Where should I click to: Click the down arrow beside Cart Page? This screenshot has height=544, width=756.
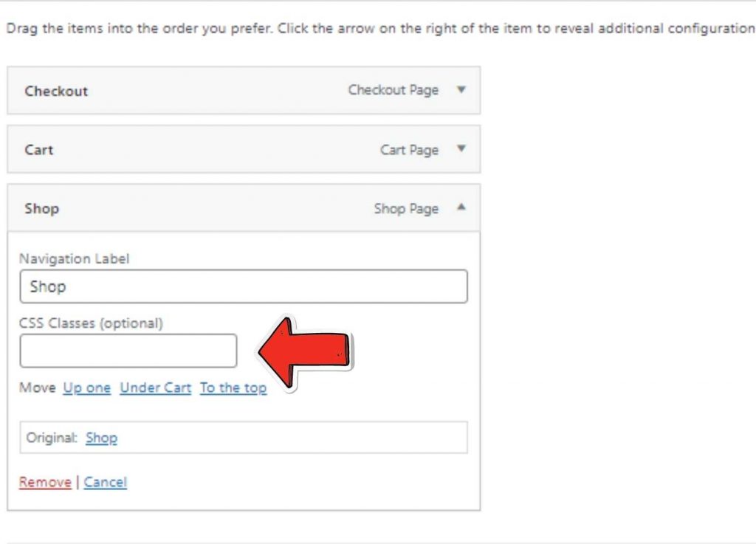[x=461, y=149]
